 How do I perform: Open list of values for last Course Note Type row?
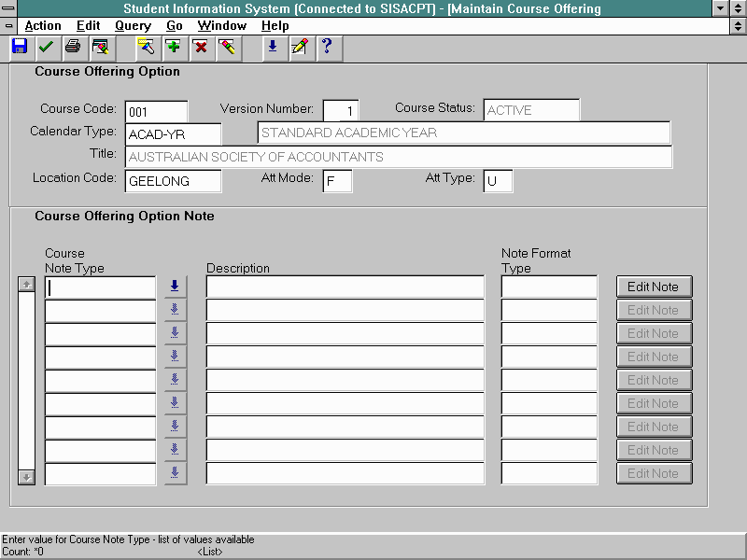[175, 473]
